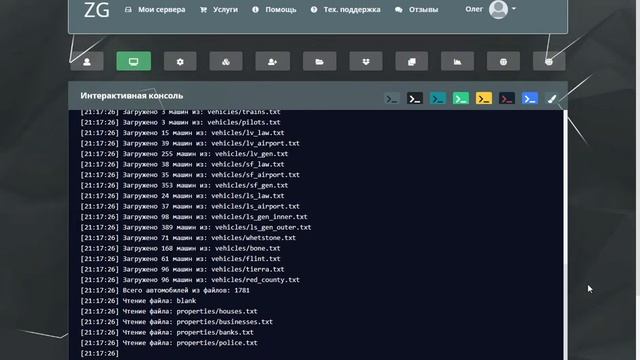
Task: Click the last globe icon button
Action: [x=549, y=62]
